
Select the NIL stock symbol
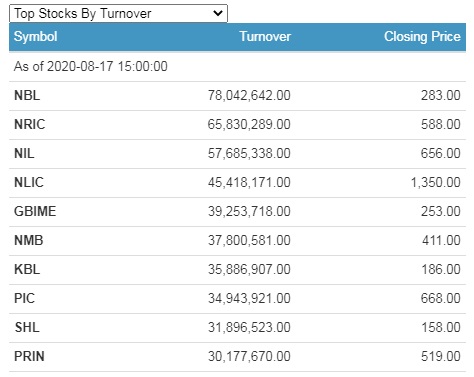(24, 154)
